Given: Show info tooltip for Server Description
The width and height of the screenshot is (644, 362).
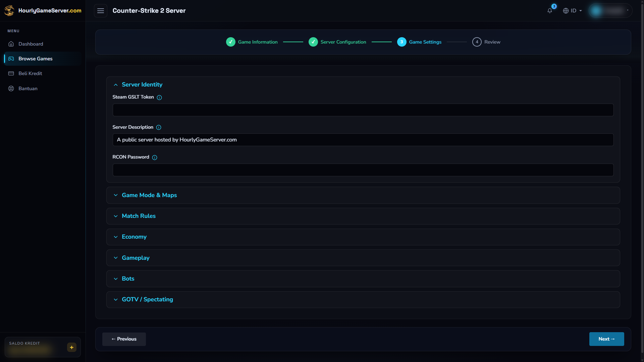Looking at the screenshot, I should 159,127.
